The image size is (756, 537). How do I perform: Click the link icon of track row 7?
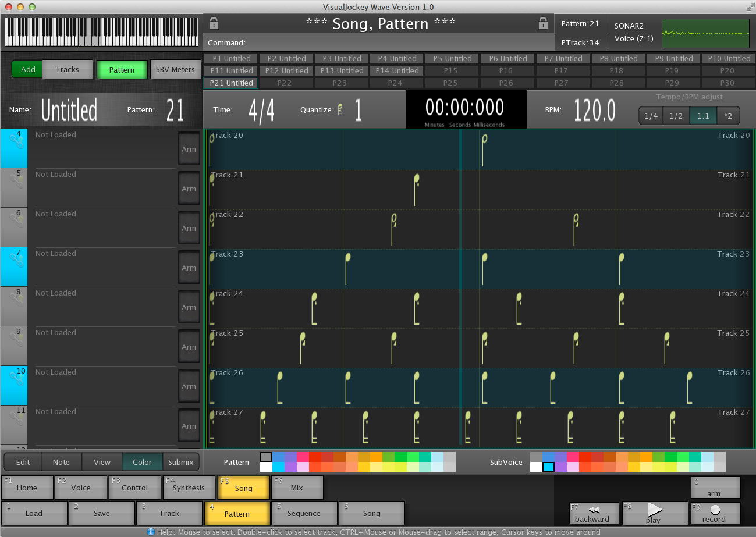point(17,260)
